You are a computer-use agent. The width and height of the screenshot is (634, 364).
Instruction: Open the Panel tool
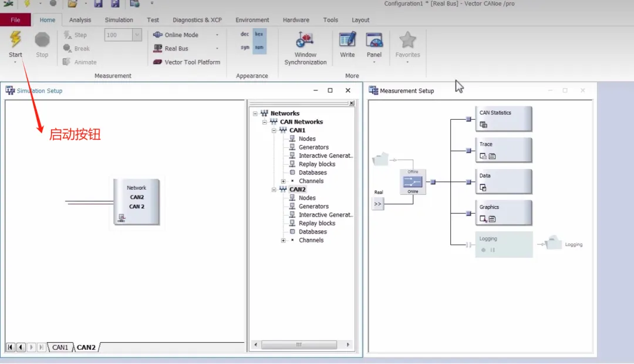pyautogui.click(x=374, y=45)
